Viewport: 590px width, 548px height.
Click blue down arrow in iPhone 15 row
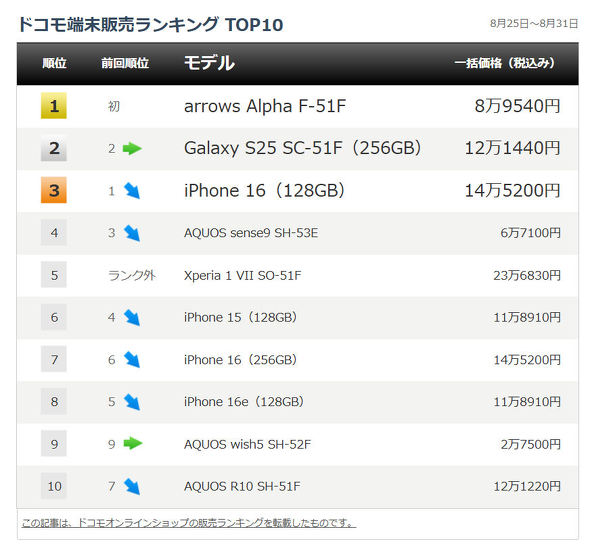click(132, 318)
